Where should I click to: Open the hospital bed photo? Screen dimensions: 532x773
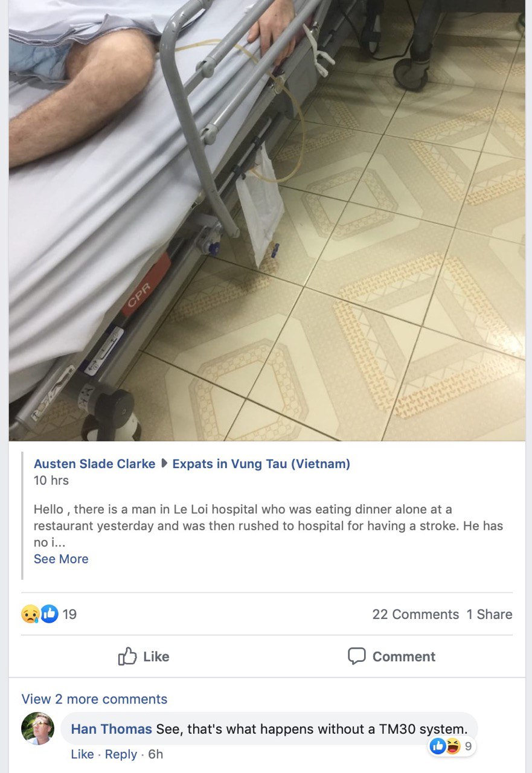click(266, 220)
